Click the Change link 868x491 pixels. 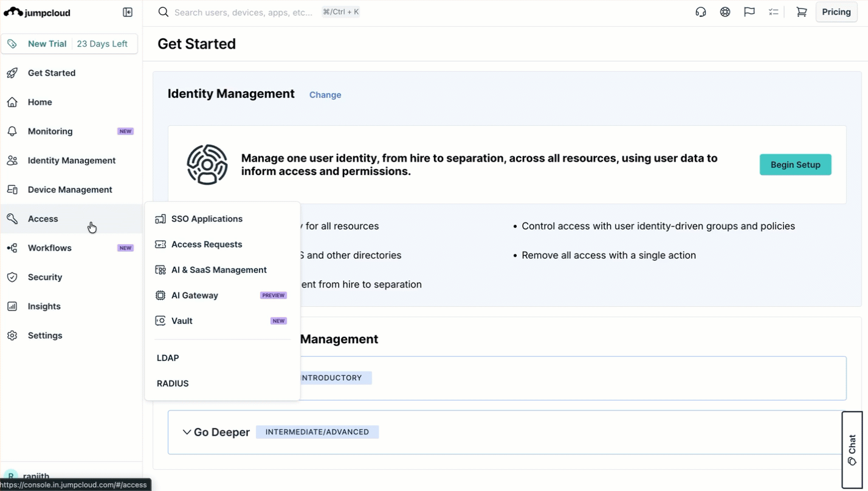(x=325, y=95)
